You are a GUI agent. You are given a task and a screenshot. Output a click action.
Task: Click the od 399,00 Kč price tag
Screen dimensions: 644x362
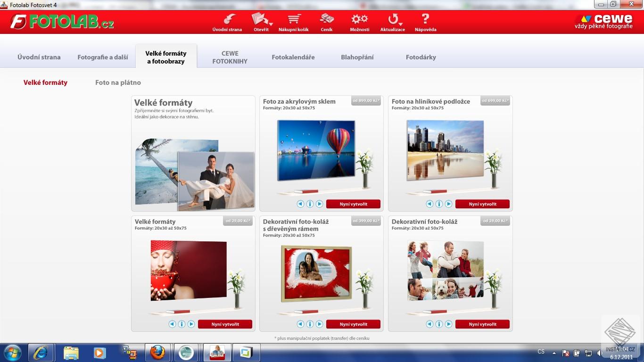pyautogui.click(x=366, y=221)
